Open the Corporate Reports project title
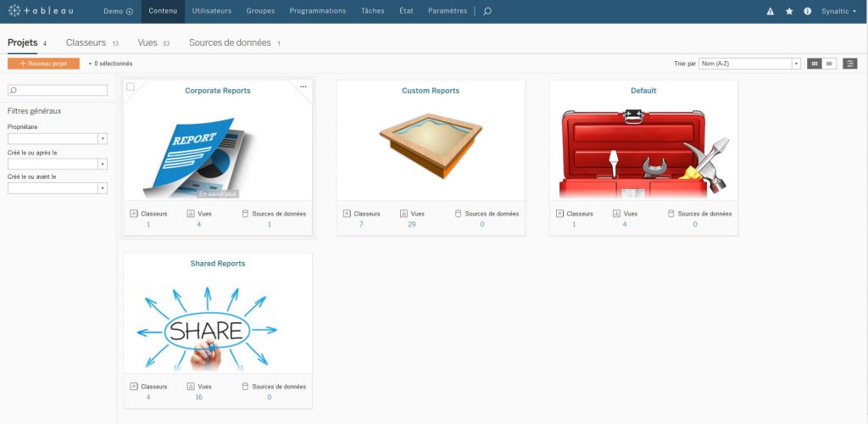The height and width of the screenshot is (424, 868). [x=218, y=91]
